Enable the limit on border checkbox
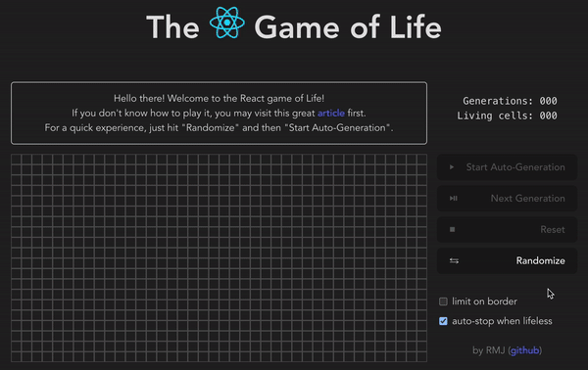 pyautogui.click(x=443, y=301)
